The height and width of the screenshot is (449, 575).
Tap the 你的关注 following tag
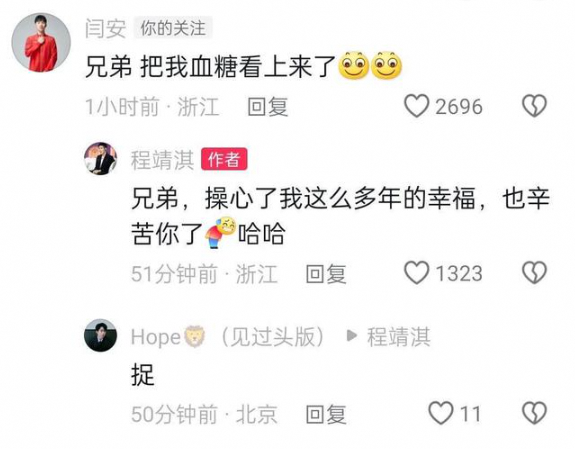point(173,28)
